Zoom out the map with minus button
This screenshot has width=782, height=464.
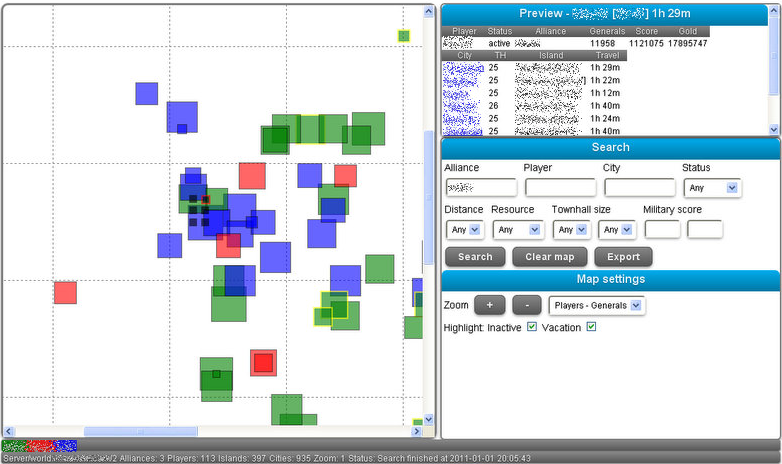(x=527, y=304)
